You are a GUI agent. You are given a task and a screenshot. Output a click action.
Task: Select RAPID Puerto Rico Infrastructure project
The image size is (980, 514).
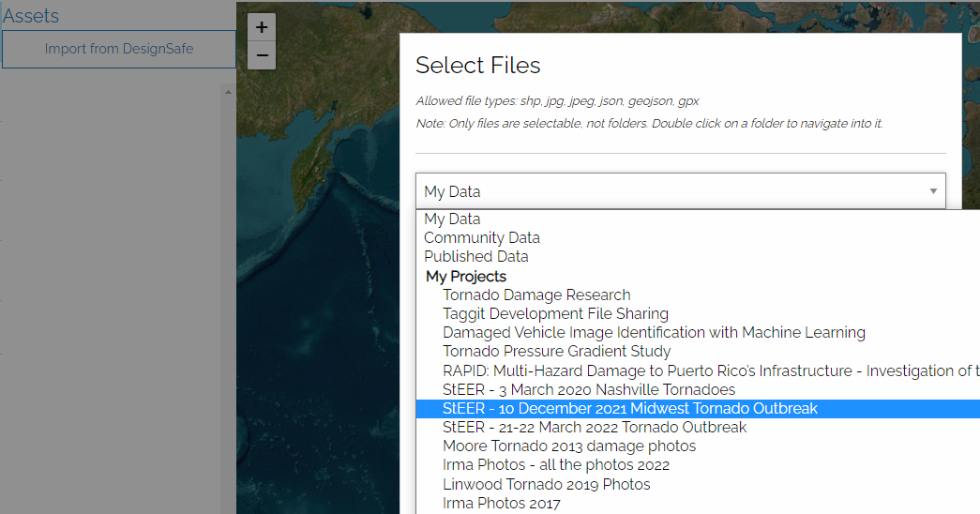pos(709,370)
